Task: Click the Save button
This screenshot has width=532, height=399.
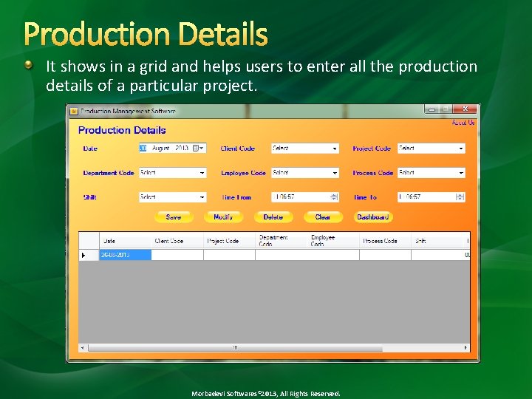Action: [174, 217]
